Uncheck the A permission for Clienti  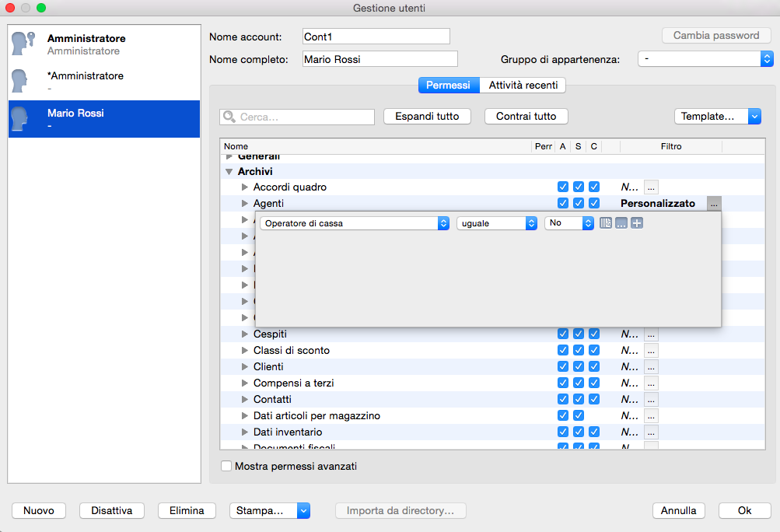(x=563, y=366)
